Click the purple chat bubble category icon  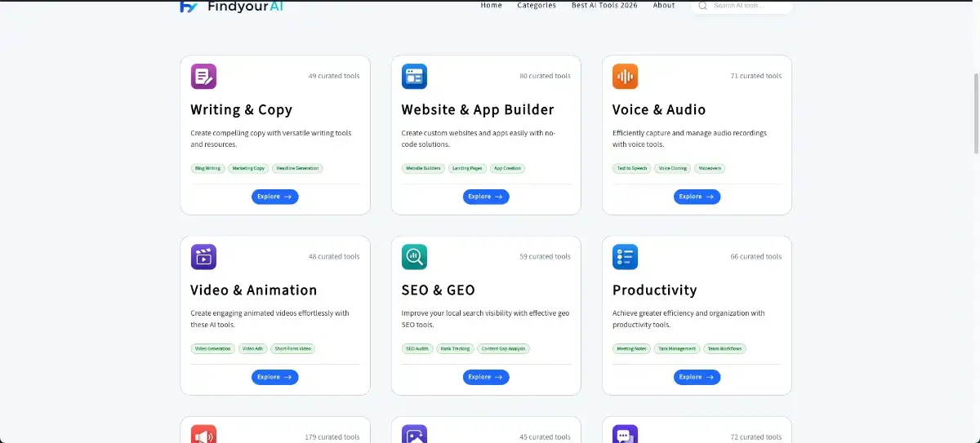pos(625,434)
